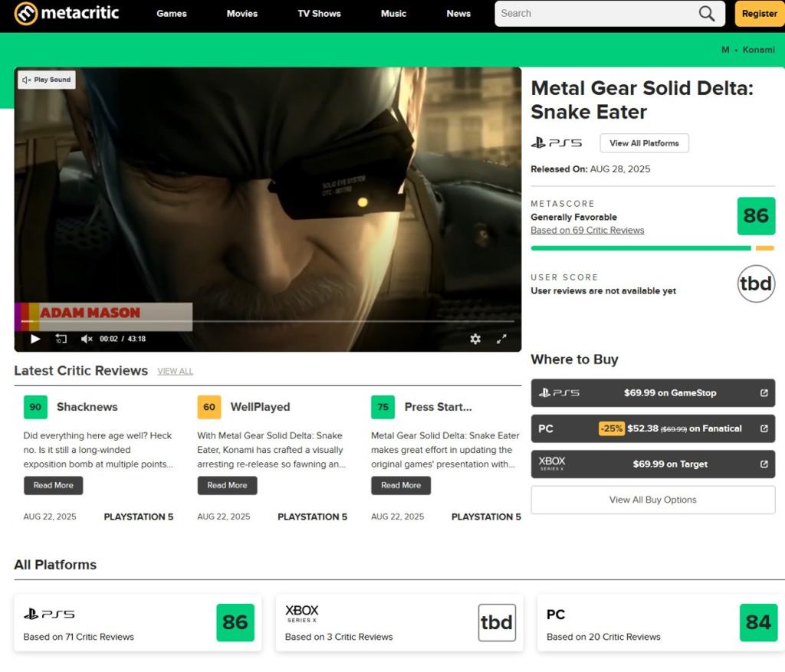Expand View All Platforms list
Image resolution: width=785 pixels, height=672 pixels.
point(644,143)
